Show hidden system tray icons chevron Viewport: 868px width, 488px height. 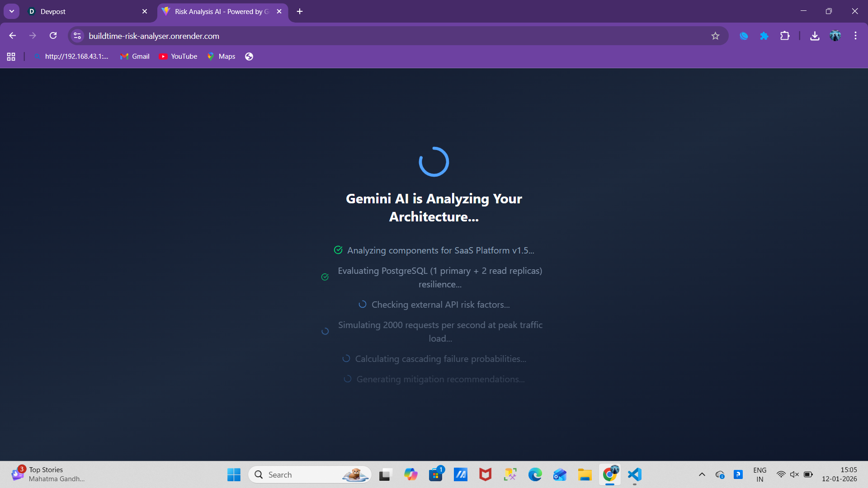click(x=702, y=474)
